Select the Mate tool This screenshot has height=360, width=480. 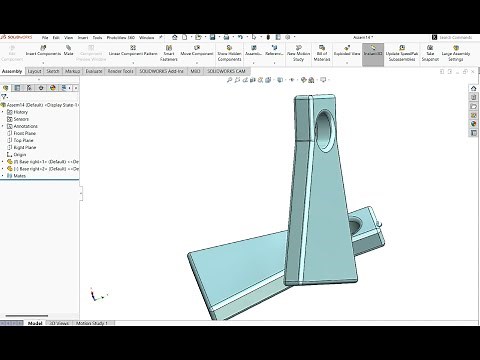click(x=68, y=51)
